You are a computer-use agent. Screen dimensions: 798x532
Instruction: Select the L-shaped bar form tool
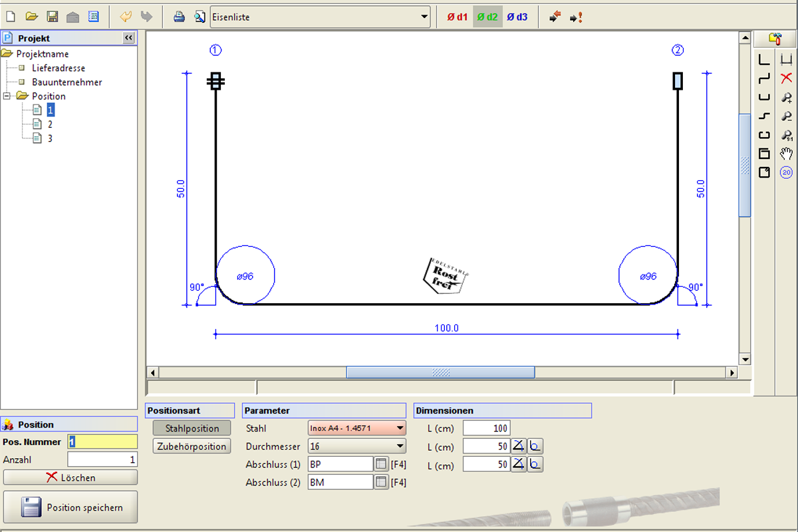(x=765, y=60)
